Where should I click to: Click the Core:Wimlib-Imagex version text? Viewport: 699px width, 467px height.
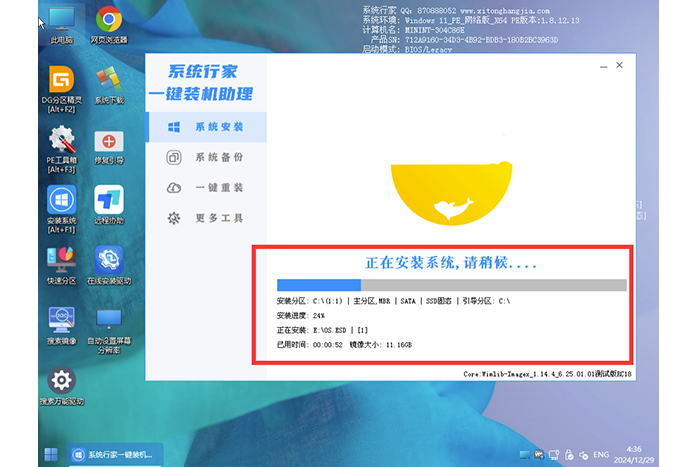(x=547, y=374)
